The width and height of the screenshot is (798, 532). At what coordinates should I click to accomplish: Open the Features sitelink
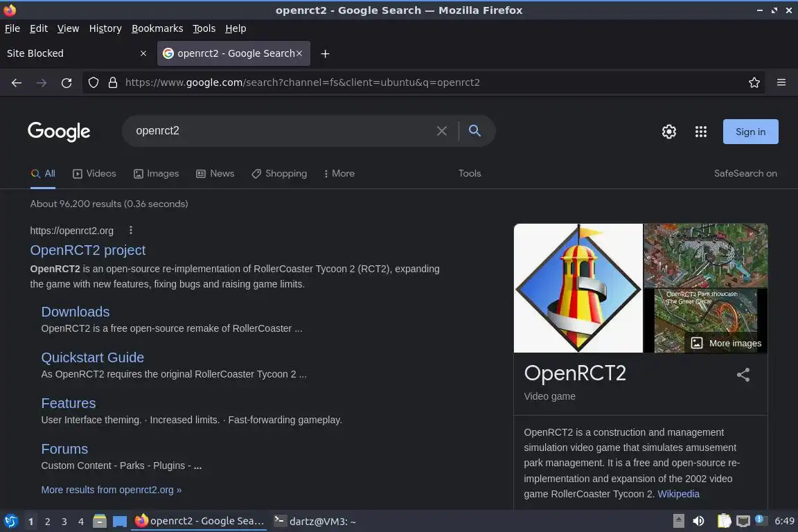[68, 403]
